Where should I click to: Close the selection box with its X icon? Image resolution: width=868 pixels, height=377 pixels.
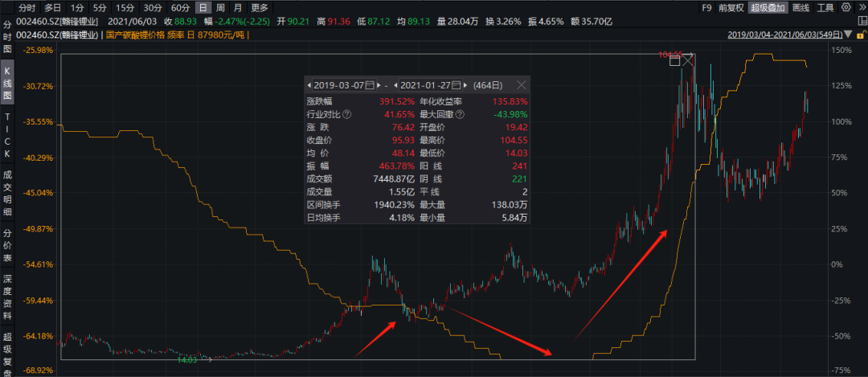click(x=687, y=60)
